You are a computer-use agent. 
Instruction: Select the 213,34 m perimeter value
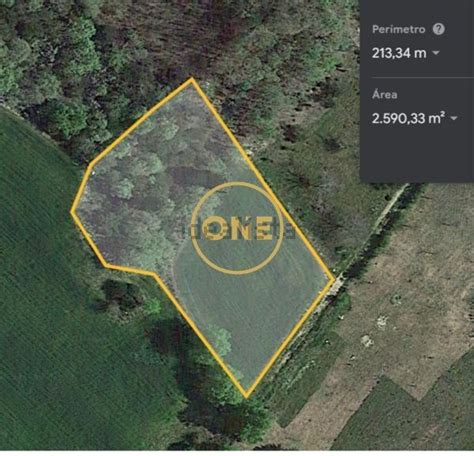click(399, 53)
